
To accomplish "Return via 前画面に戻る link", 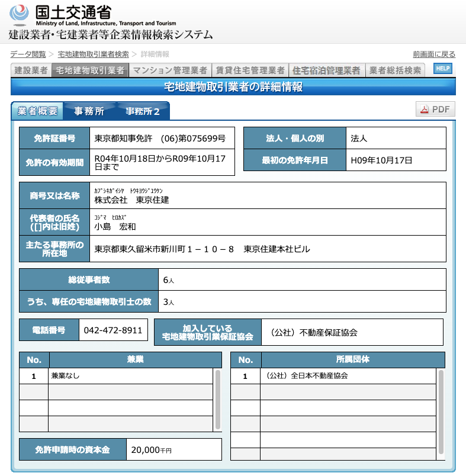I will coord(434,54).
